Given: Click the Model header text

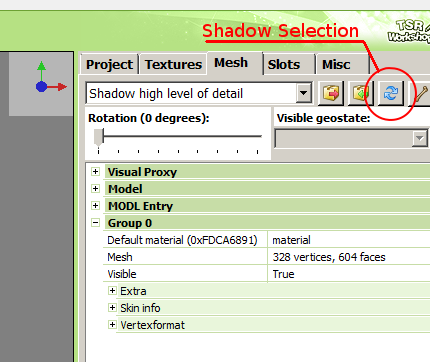Looking at the screenshot, I should [x=125, y=189].
